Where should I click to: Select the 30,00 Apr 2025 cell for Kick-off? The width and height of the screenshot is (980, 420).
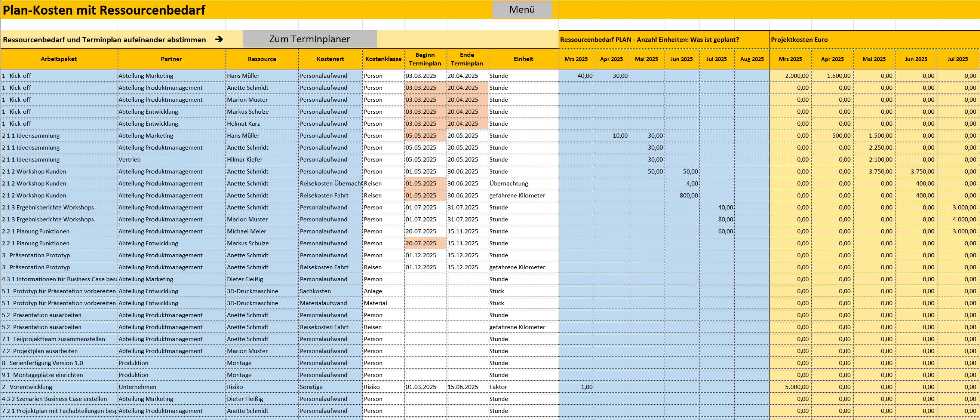tap(611, 76)
